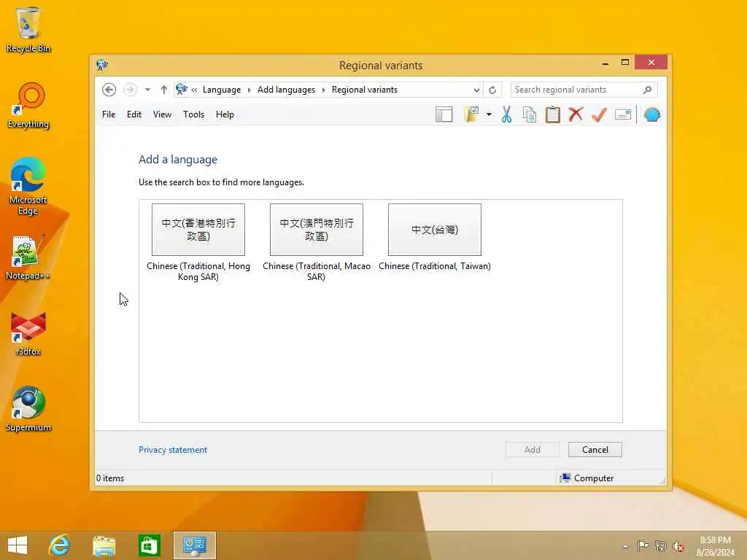The height and width of the screenshot is (560, 747).
Task: Select the Everything desktop shortcut
Action: 28,105
